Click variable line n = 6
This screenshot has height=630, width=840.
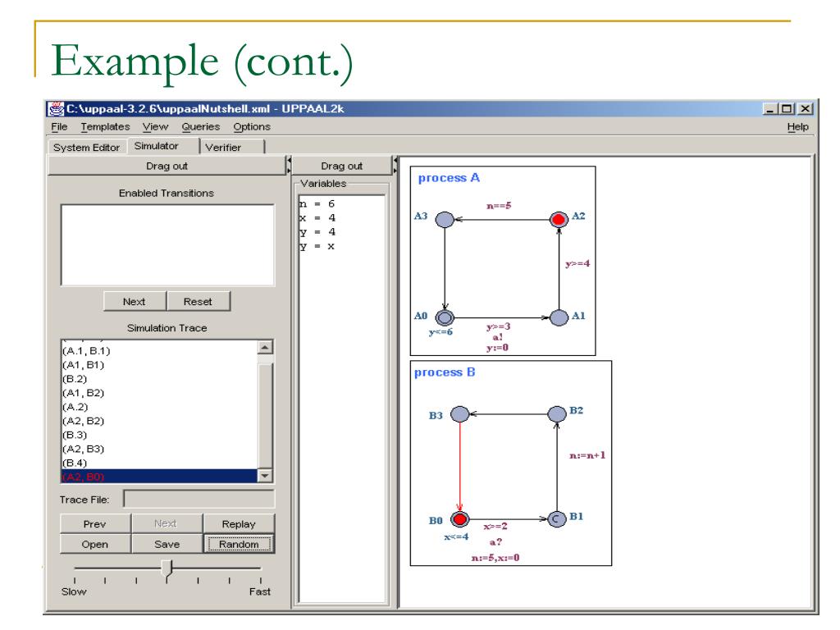click(x=317, y=204)
